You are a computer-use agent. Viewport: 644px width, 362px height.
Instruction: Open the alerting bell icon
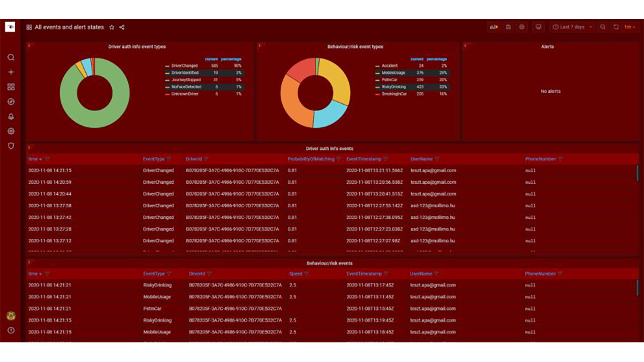click(x=11, y=117)
